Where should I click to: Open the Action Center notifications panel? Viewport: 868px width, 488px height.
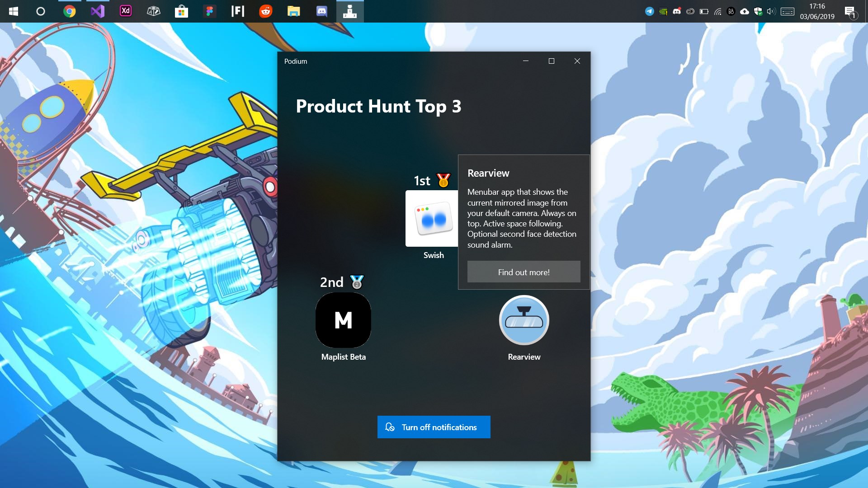point(850,12)
